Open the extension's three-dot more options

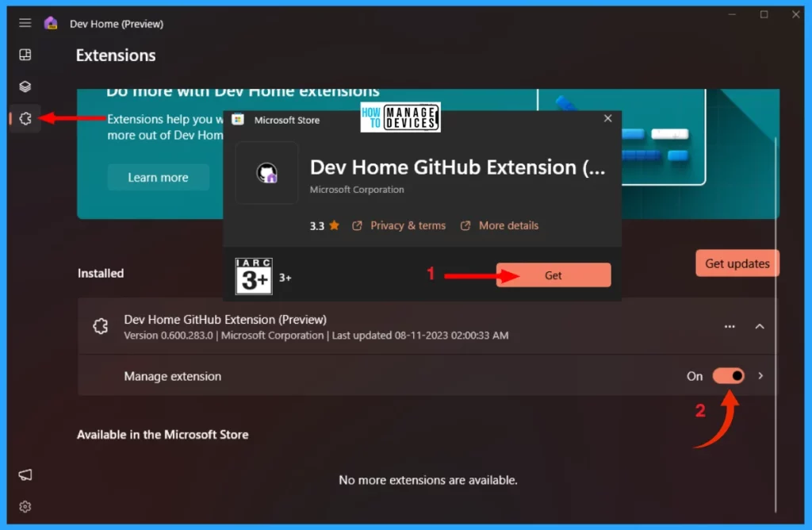[730, 326]
